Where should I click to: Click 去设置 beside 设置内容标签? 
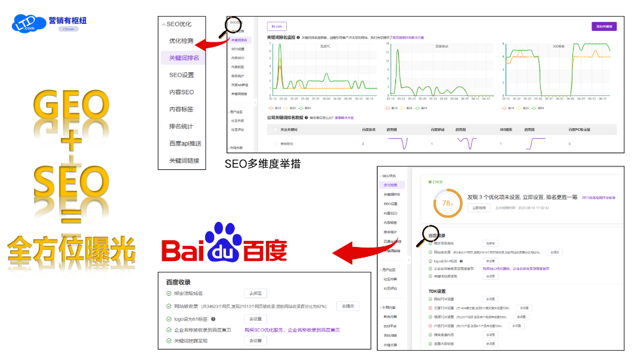pos(490,344)
